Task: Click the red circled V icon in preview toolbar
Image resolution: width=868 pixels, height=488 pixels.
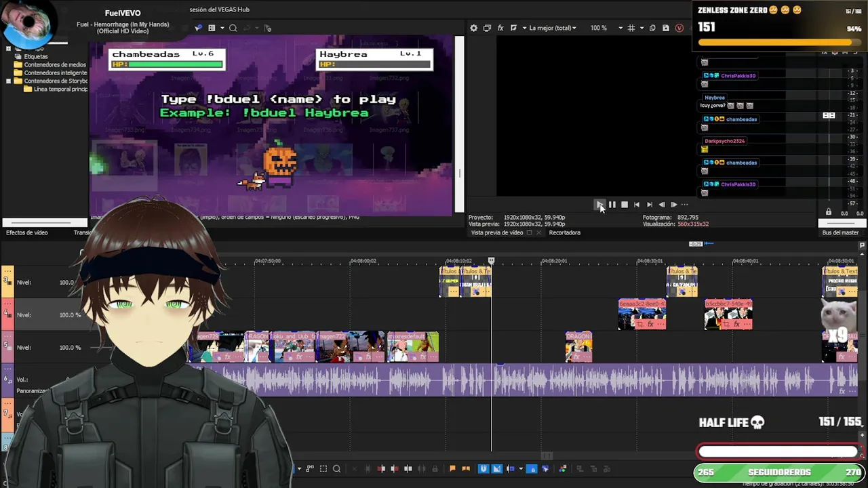Action: point(679,28)
